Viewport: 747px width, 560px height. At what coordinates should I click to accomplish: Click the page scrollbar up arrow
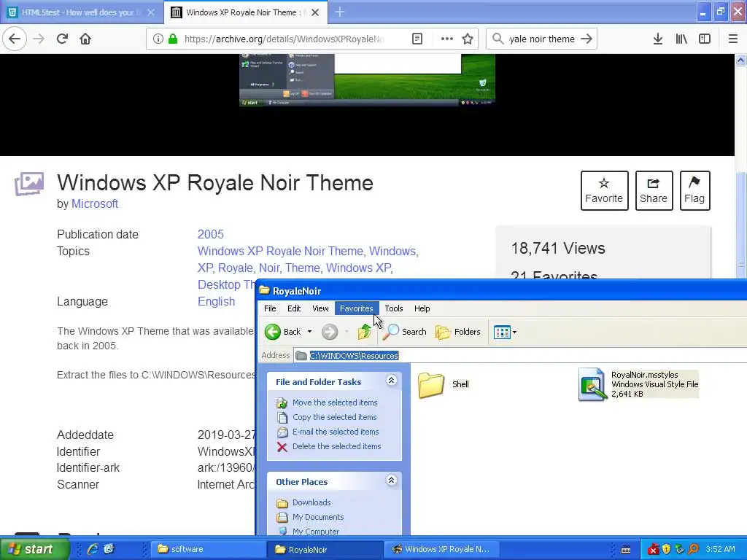[741, 60]
